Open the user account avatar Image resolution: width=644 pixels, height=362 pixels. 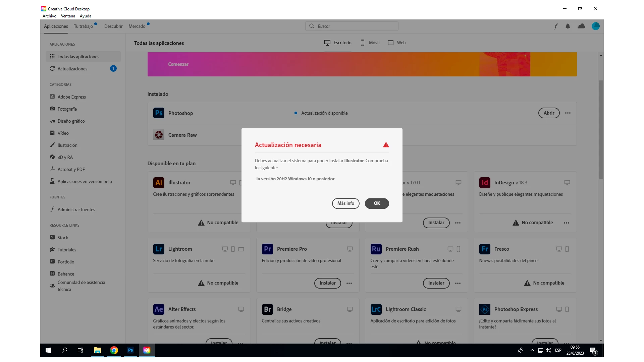(x=595, y=26)
